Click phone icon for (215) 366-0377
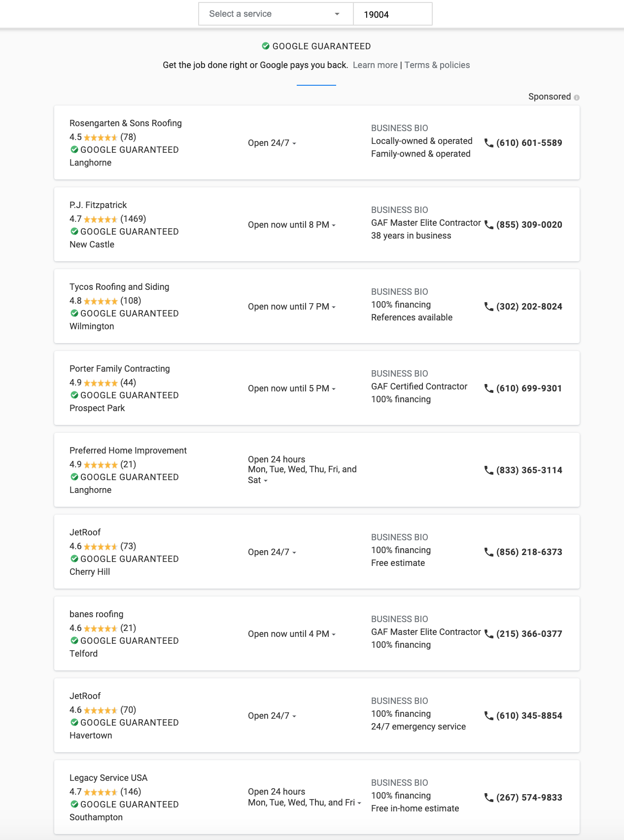The width and height of the screenshot is (624, 840). (x=489, y=634)
